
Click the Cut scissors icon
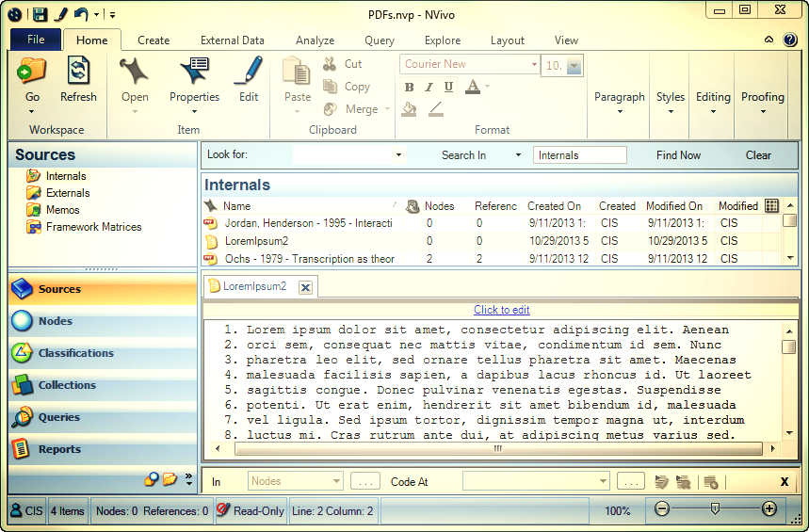pyautogui.click(x=330, y=64)
